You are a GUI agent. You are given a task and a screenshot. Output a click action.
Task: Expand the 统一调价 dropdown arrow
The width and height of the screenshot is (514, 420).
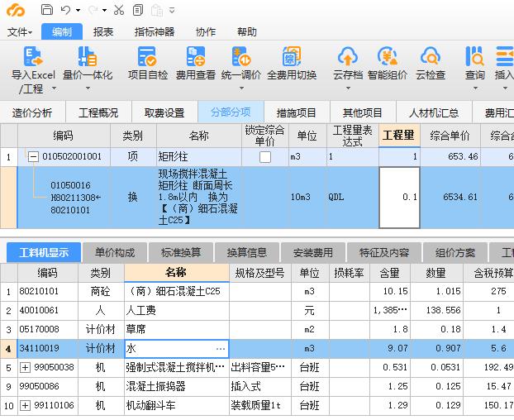[x=241, y=88]
